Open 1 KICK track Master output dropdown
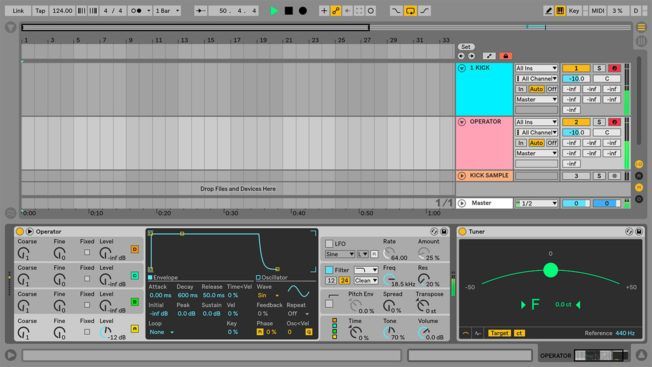Screen dimensions: 652x367 [x=536, y=99]
